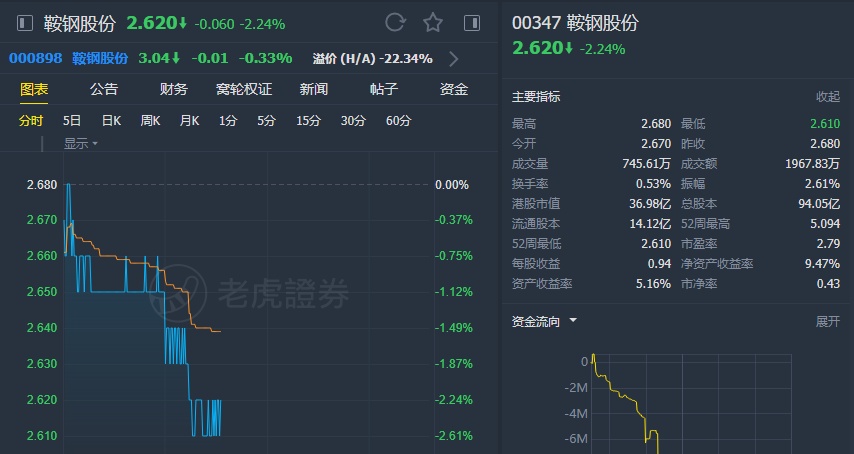
Task: Expand the A-share quote bar arrow
Action: click(454, 58)
